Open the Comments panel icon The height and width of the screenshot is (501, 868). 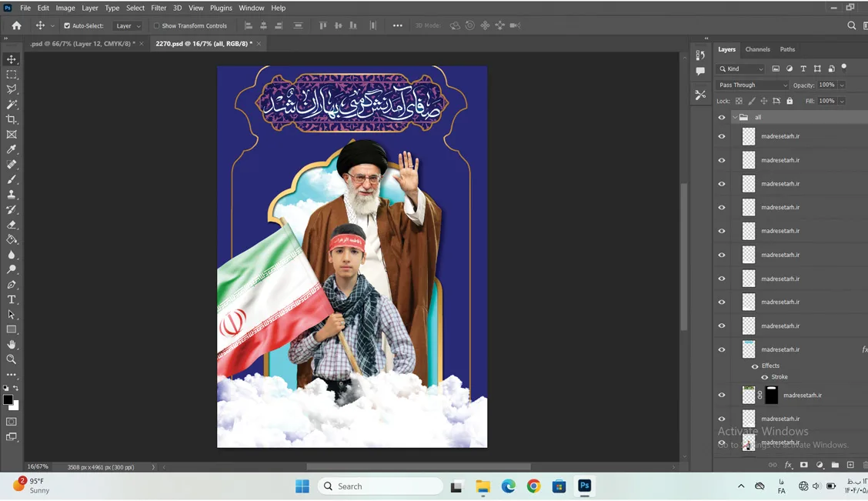click(700, 72)
